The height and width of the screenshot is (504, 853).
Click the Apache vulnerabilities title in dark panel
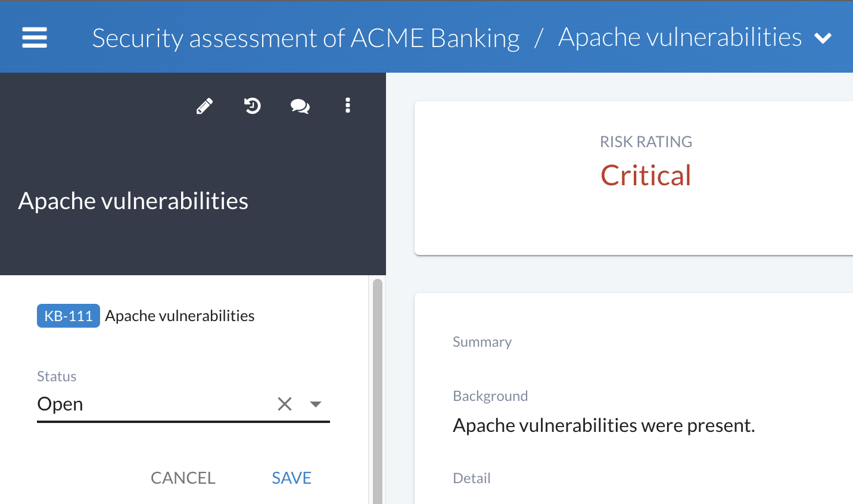(133, 201)
